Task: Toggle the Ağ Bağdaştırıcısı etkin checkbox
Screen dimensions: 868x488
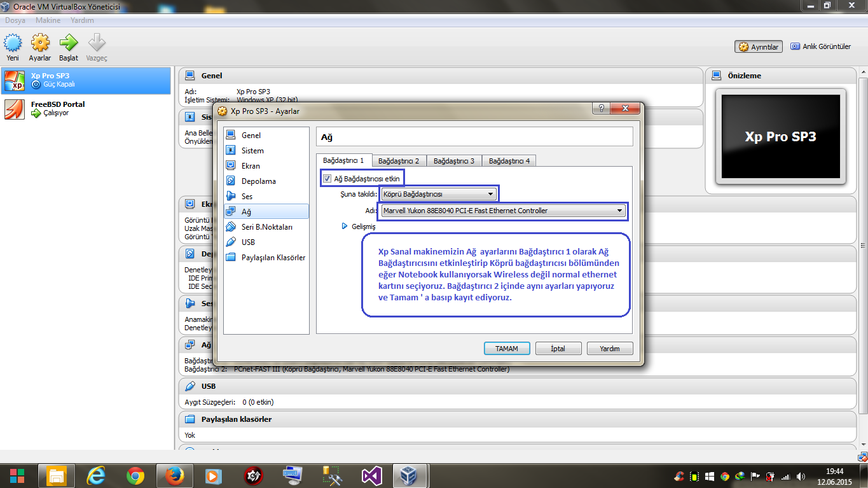Action: (327, 179)
